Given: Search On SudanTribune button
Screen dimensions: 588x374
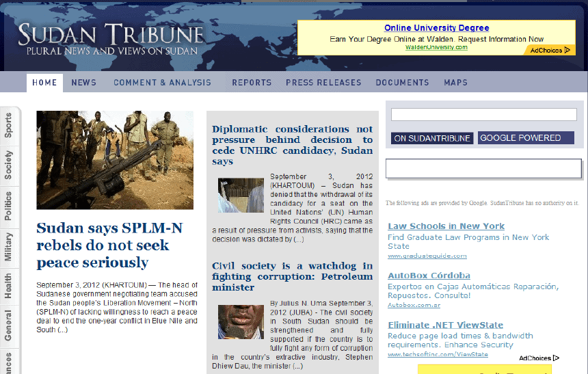Looking at the screenshot, I should (x=432, y=138).
